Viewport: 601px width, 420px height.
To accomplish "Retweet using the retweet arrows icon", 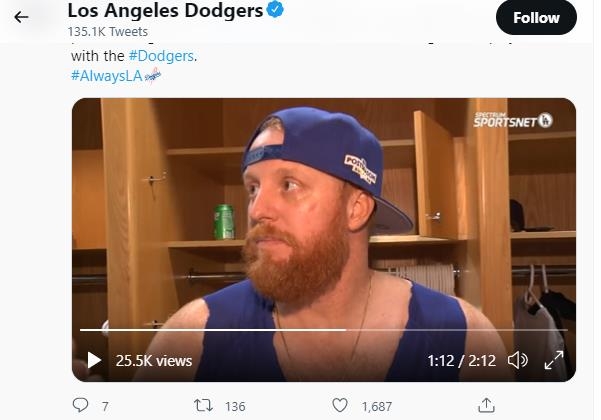I will click(202, 405).
